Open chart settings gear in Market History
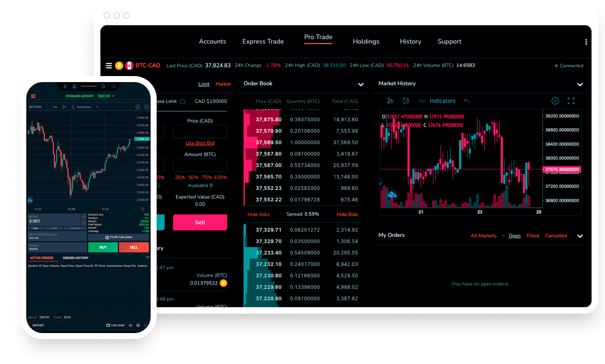This screenshot has width=605, height=364. point(555,101)
